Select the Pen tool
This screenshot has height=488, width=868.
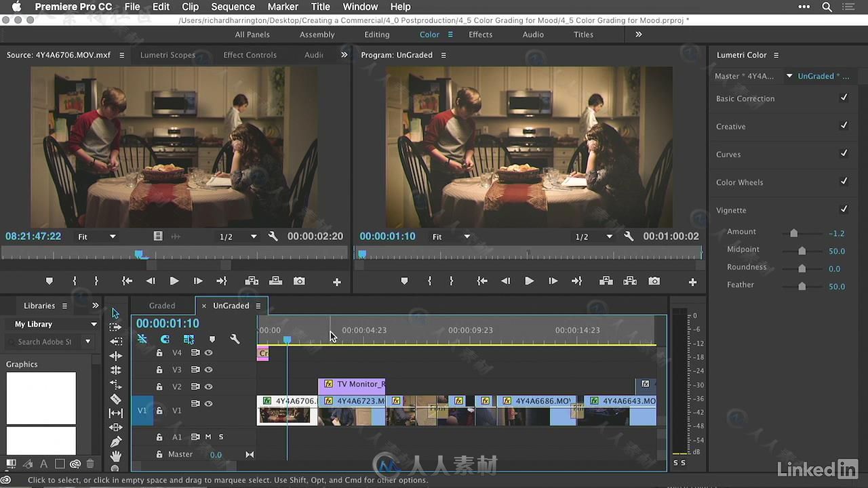coord(115,441)
